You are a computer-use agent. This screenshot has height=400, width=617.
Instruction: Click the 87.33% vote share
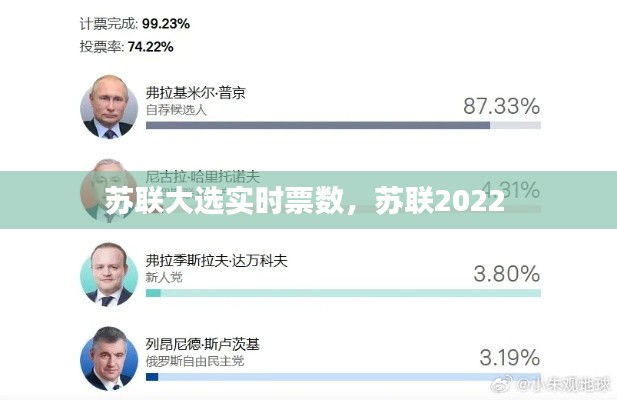coord(501,105)
